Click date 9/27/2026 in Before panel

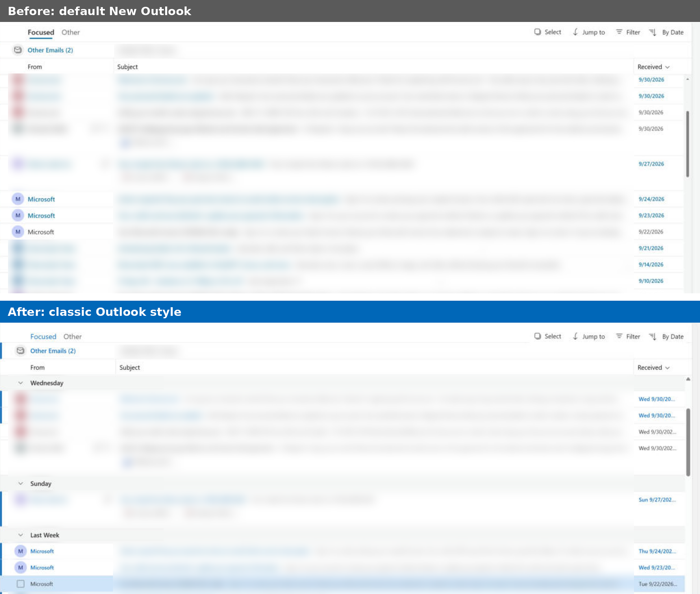click(x=651, y=164)
